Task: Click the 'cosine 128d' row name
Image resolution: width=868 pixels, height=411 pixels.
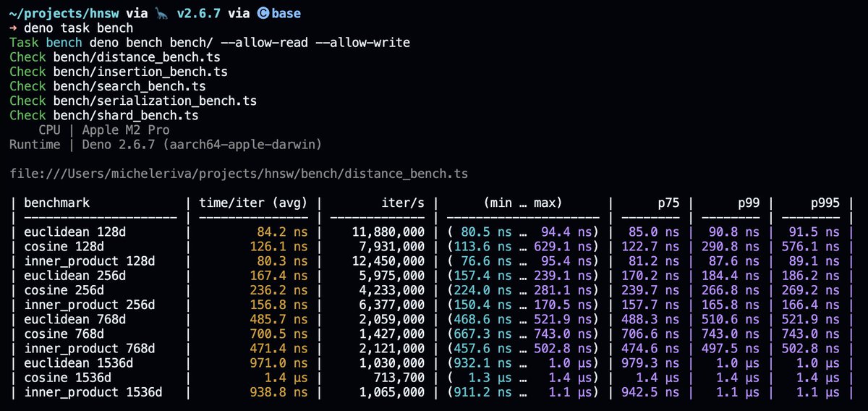Action: pyautogui.click(x=64, y=247)
